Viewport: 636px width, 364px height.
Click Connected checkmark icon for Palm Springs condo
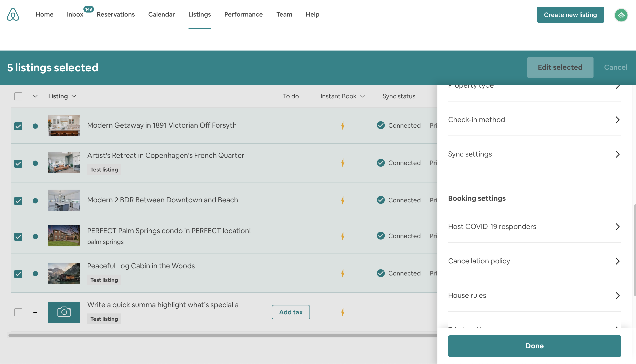[381, 236]
